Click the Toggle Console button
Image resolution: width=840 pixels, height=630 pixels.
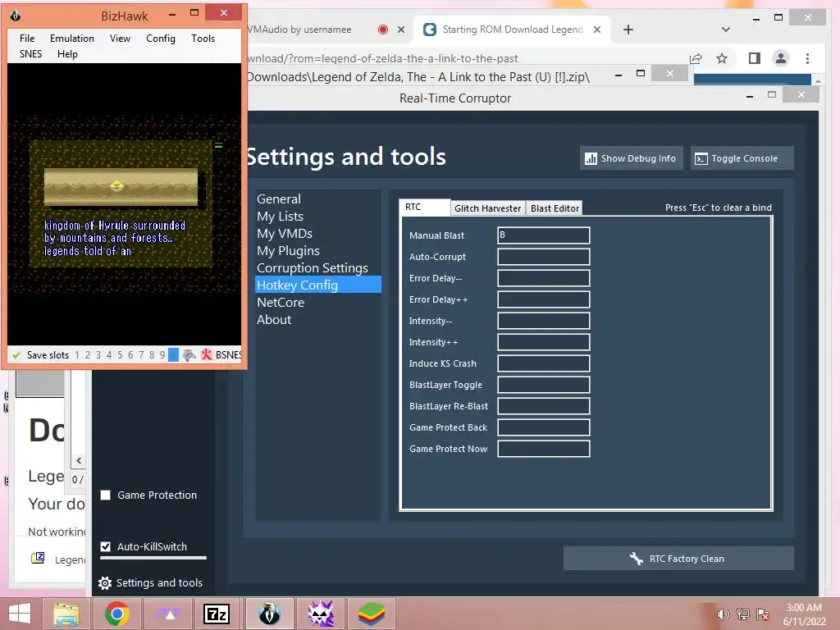coord(742,158)
